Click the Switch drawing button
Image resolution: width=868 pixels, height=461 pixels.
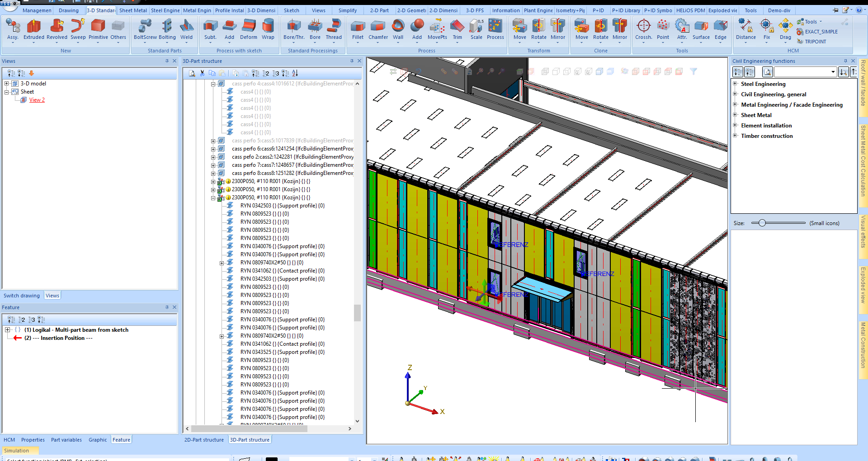coord(22,296)
